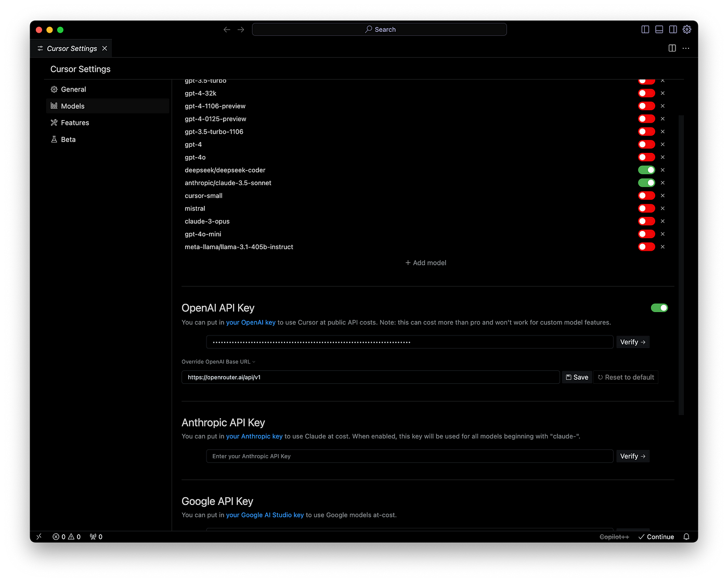Remove mistral model with its x
728x582 pixels.
[662, 209]
